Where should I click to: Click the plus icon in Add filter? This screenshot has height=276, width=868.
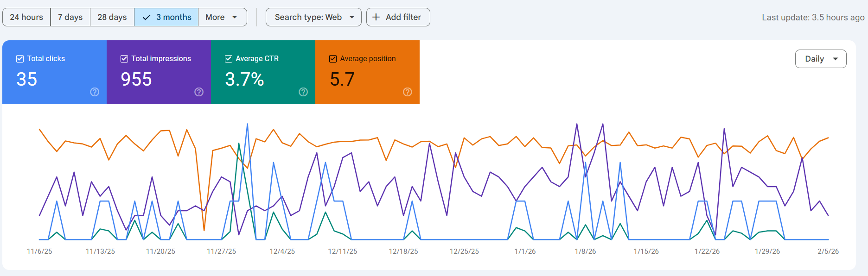tap(376, 17)
